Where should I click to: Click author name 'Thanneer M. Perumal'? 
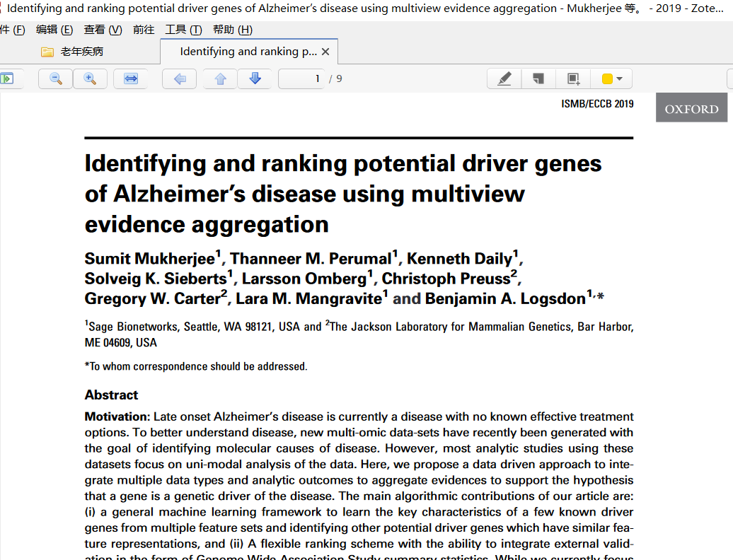(x=311, y=258)
